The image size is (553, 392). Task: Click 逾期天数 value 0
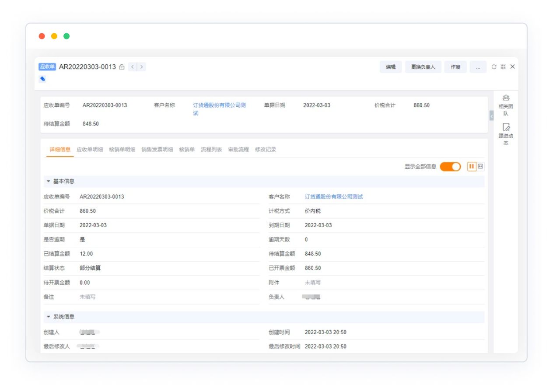pos(306,240)
